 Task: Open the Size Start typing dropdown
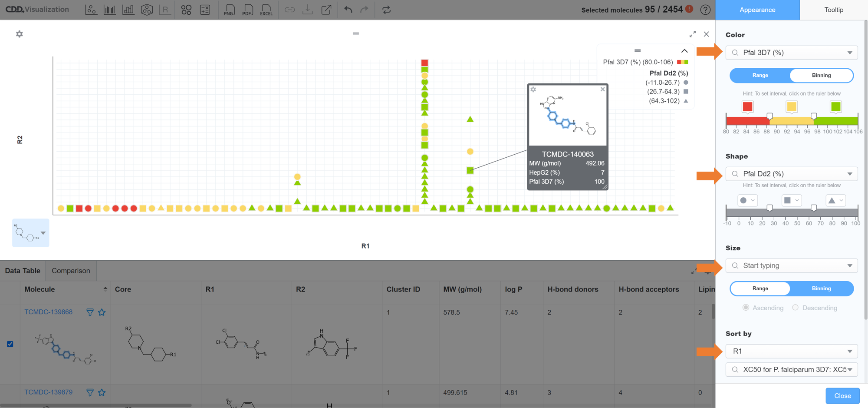pos(792,265)
